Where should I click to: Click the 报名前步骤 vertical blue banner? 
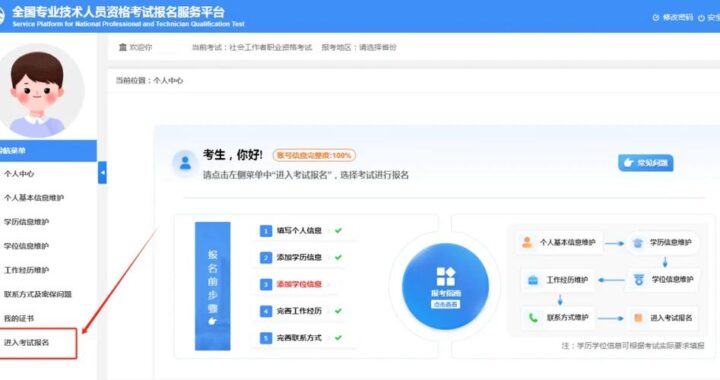[x=213, y=286]
